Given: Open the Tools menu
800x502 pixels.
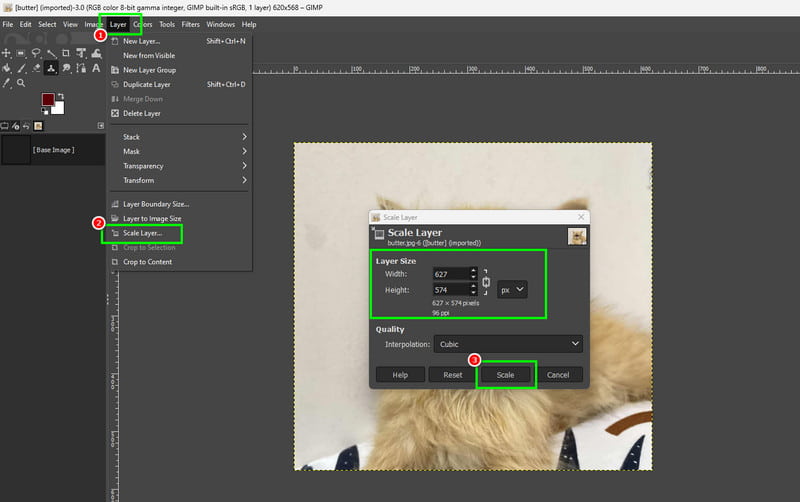Looking at the screenshot, I should [167, 24].
